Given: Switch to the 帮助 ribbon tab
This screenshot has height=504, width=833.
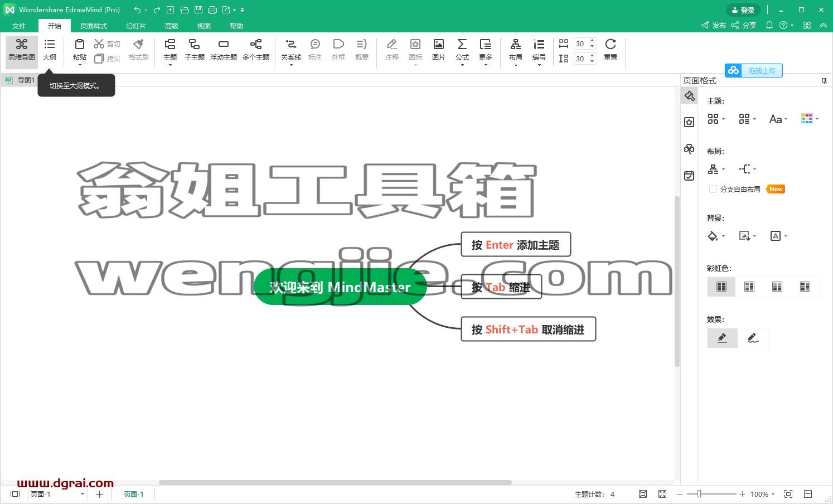Looking at the screenshot, I should click(236, 26).
